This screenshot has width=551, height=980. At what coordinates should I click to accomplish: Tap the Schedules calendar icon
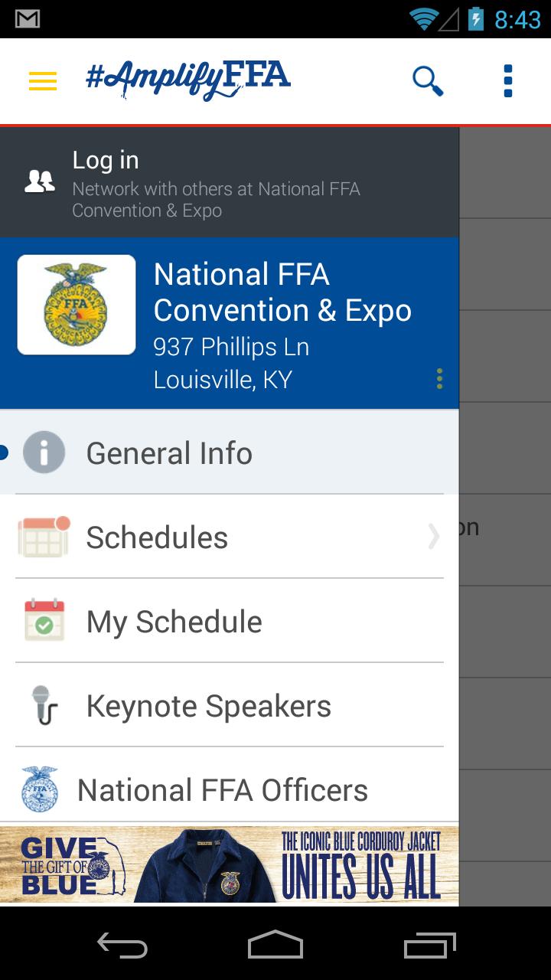pos(44,536)
